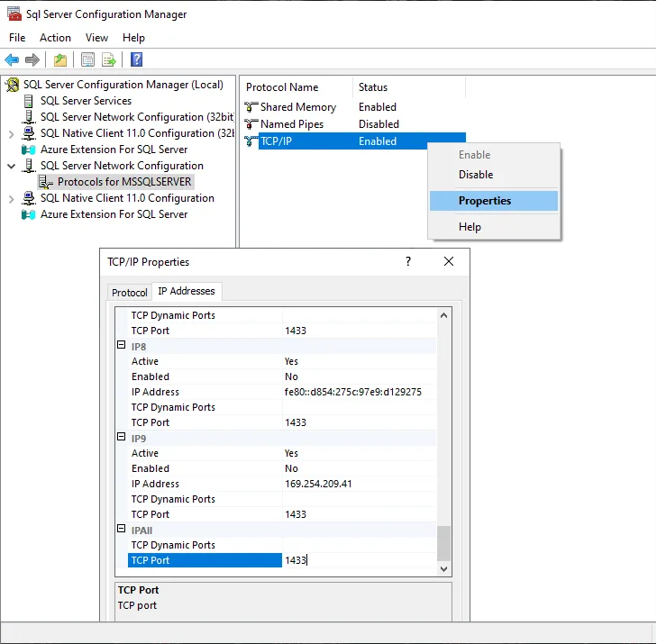Collapse the IP8 section

click(x=121, y=345)
